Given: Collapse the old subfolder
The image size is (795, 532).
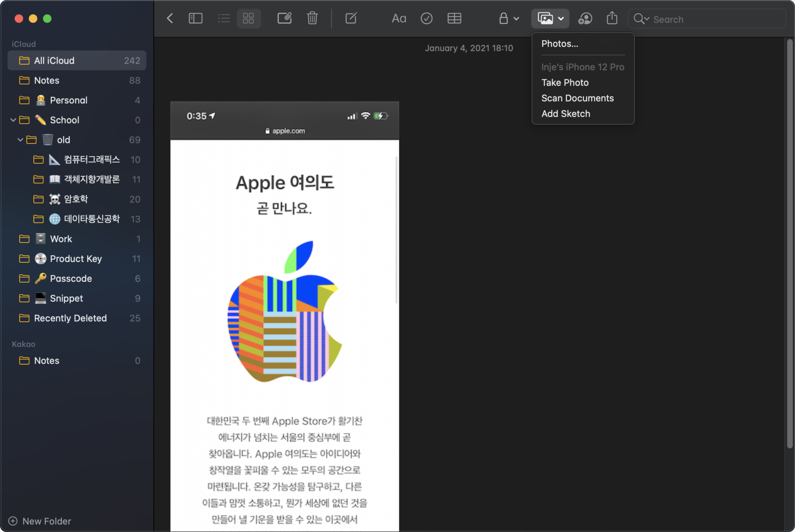Looking at the screenshot, I should click(x=20, y=140).
